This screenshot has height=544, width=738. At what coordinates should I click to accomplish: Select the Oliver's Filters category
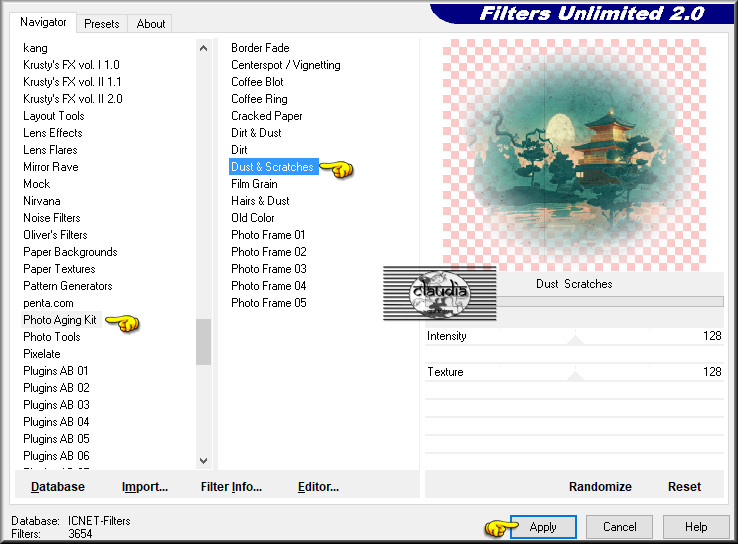pyautogui.click(x=55, y=235)
